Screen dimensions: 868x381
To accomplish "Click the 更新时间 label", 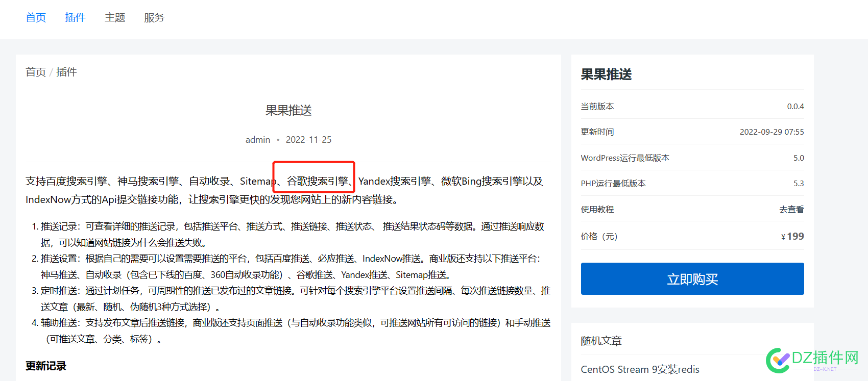I will (x=597, y=132).
